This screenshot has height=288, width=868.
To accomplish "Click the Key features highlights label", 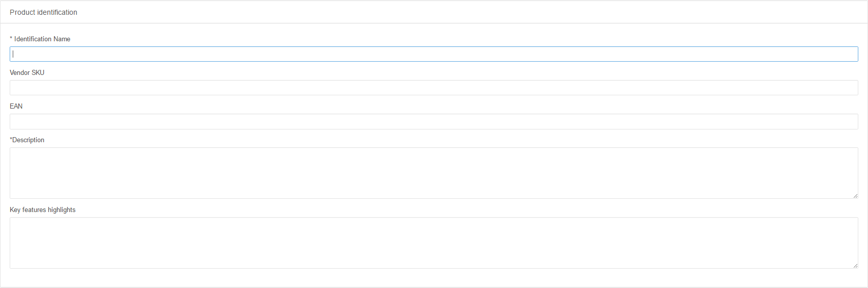I will (x=43, y=210).
